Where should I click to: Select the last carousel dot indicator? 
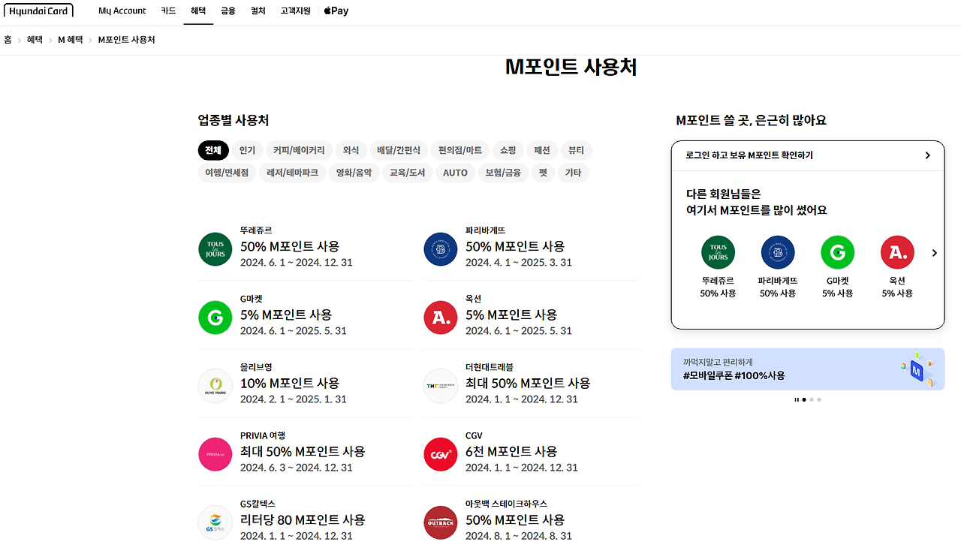(819, 400)
